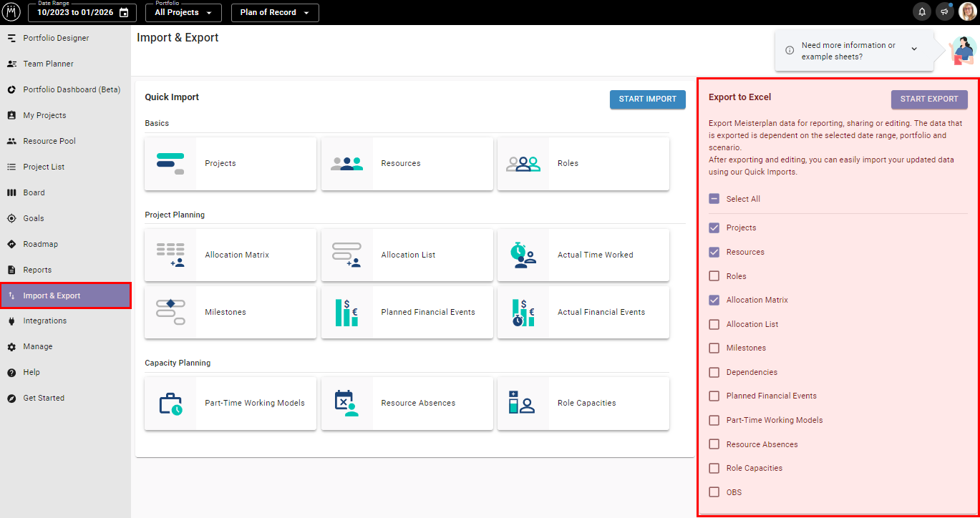Open Team Planner from sidebar

pos(65,64)
